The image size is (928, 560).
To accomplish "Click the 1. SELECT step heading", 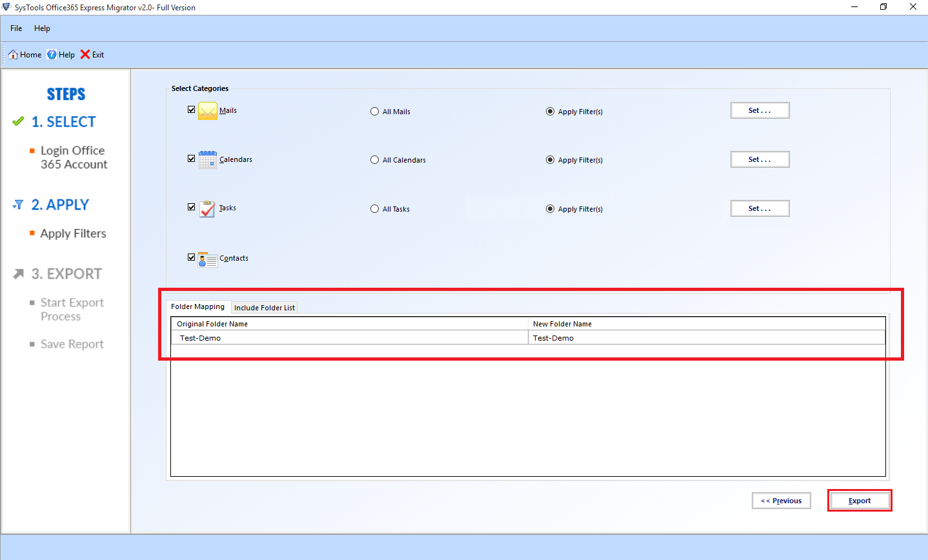I will tap(63, 122).
